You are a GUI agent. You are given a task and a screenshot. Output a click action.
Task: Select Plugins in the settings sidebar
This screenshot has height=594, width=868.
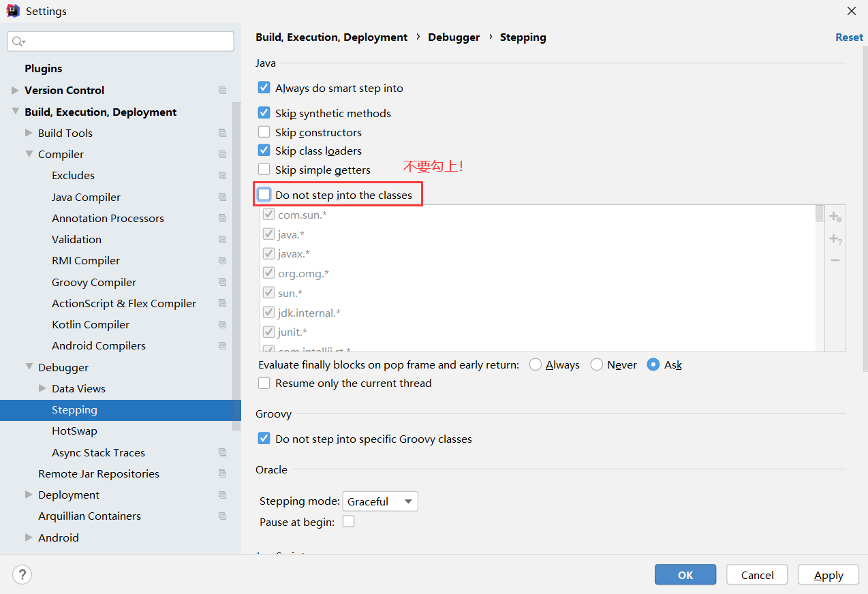click(43, 68)
